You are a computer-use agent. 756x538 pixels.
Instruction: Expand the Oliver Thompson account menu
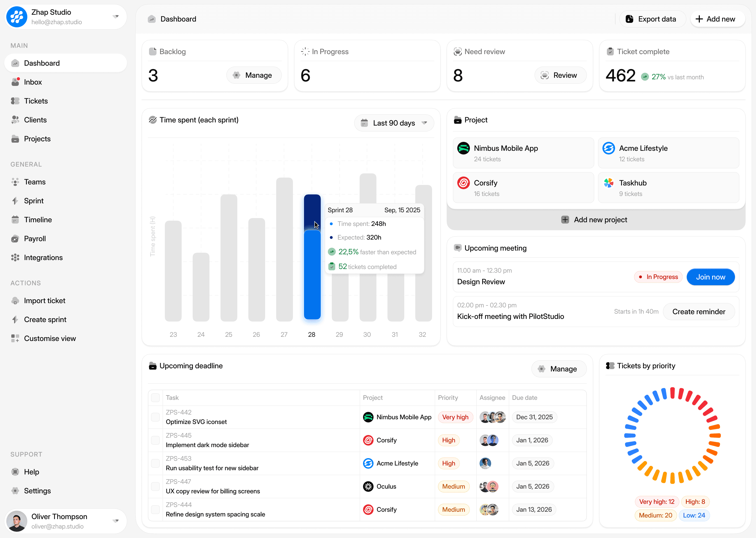point(115,521)
